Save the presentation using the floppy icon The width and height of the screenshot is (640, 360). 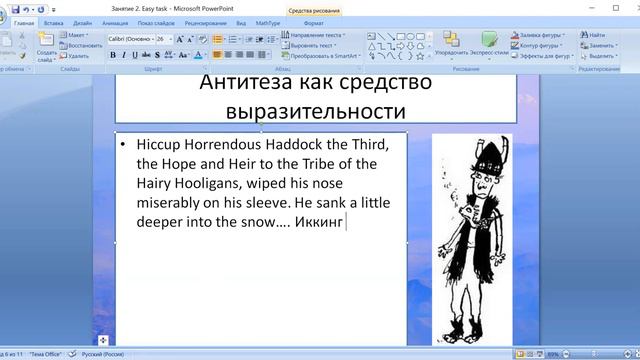point(16,9)
